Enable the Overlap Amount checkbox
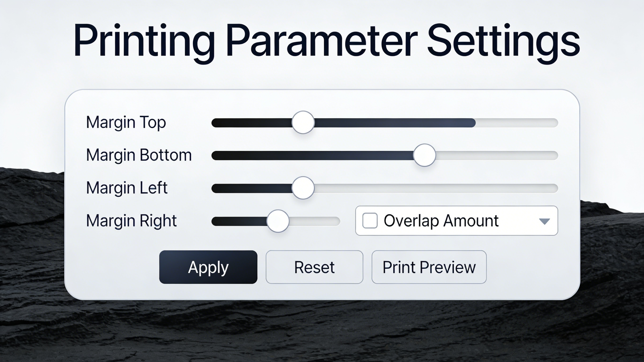The width and height of the screenshot is (644, 362). click(x=370, y=221)
